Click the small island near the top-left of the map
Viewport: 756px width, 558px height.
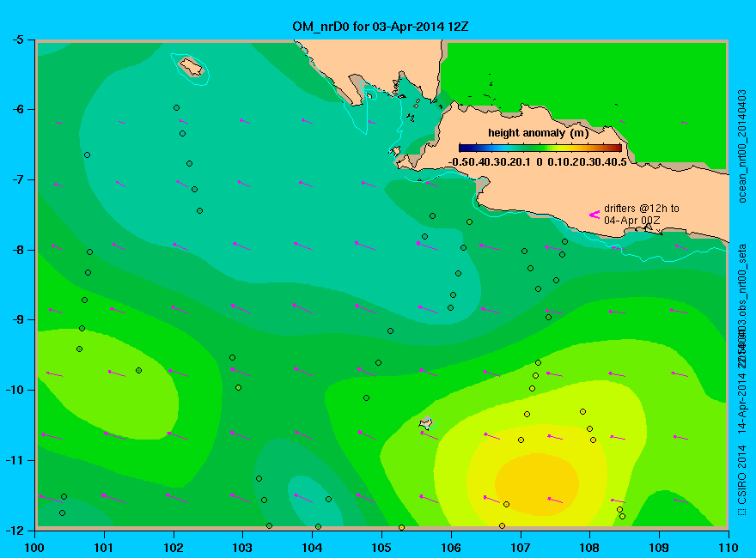192,66
